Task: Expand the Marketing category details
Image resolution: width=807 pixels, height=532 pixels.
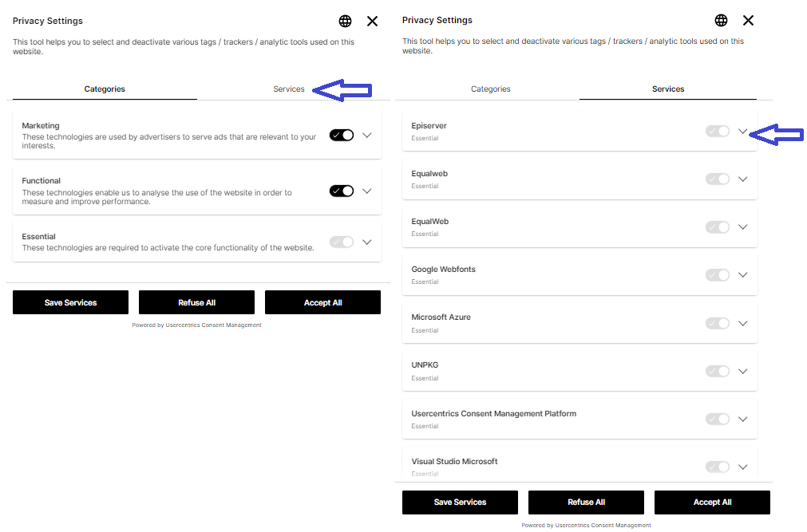Action: pyautogui.click(x=367, y=136)
